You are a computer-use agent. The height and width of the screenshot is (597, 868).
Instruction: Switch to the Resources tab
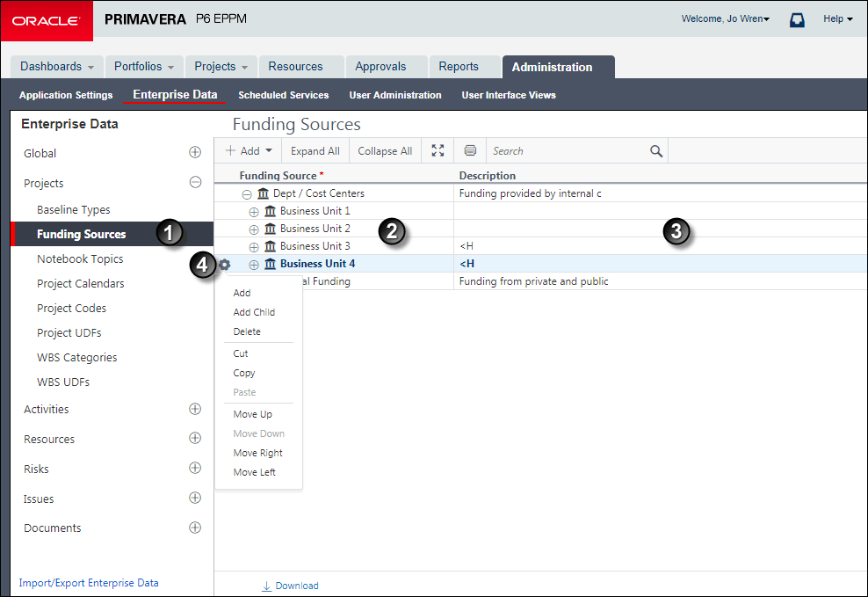point(301,67)
